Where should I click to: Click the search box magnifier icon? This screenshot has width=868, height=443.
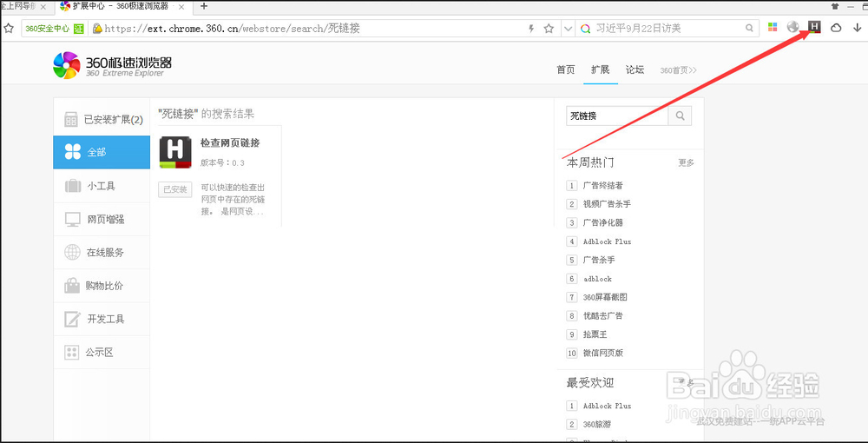coord(749,28)
